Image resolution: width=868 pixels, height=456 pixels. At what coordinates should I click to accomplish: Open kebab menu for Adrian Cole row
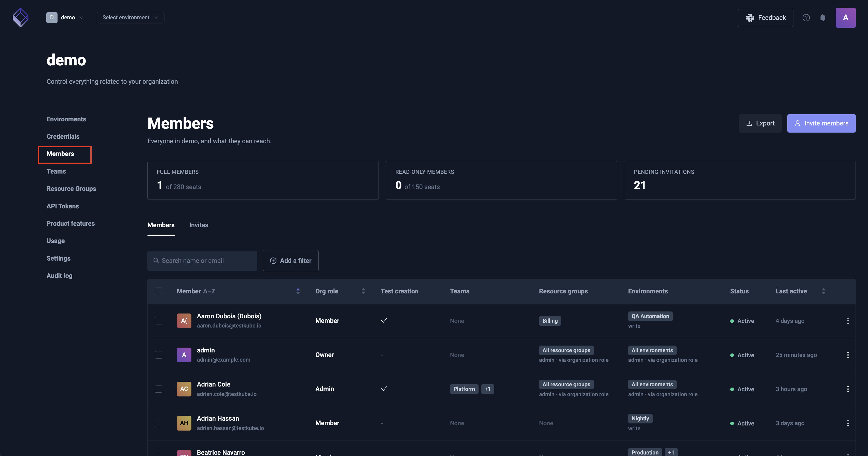[848, 389]
